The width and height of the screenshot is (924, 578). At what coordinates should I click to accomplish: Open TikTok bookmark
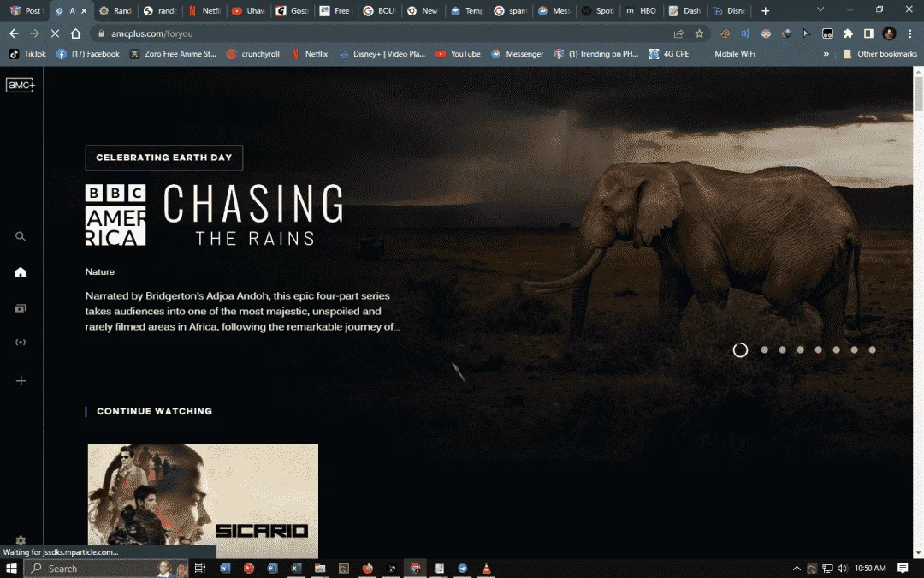pos(27,54)
